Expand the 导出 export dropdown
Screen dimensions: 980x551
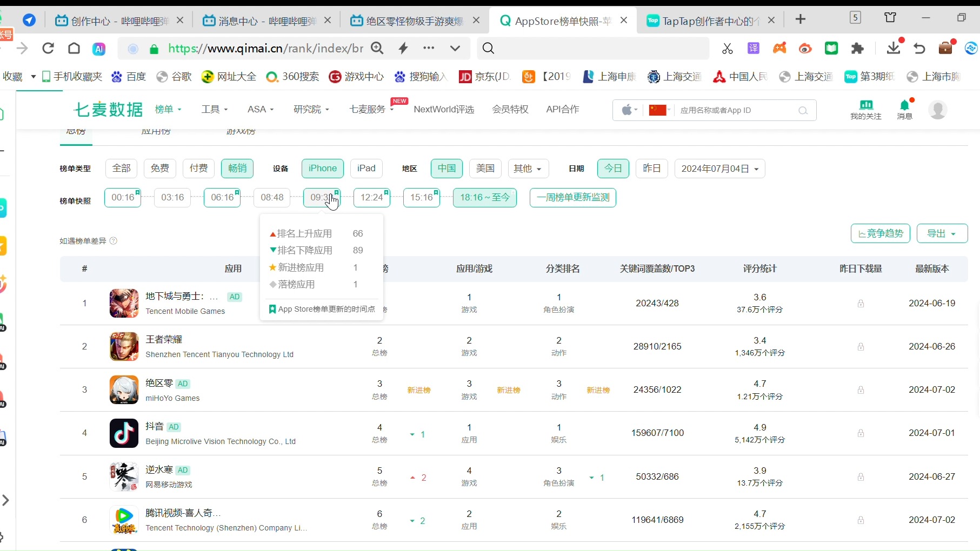(x=942, y=233)
